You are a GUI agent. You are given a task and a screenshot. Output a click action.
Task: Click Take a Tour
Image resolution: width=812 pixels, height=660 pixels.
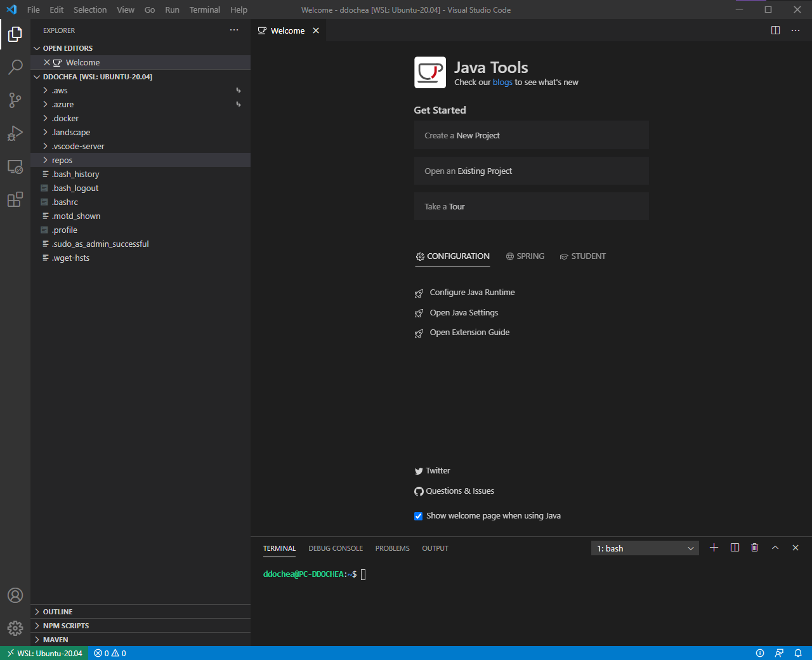pyautogui.click(x=532, y=206)
